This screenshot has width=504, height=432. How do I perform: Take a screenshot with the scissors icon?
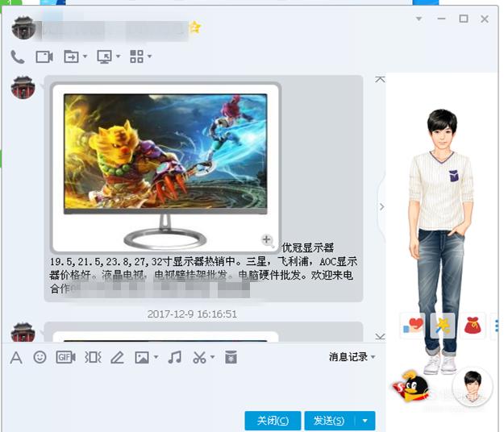click(x=199, y=357)
